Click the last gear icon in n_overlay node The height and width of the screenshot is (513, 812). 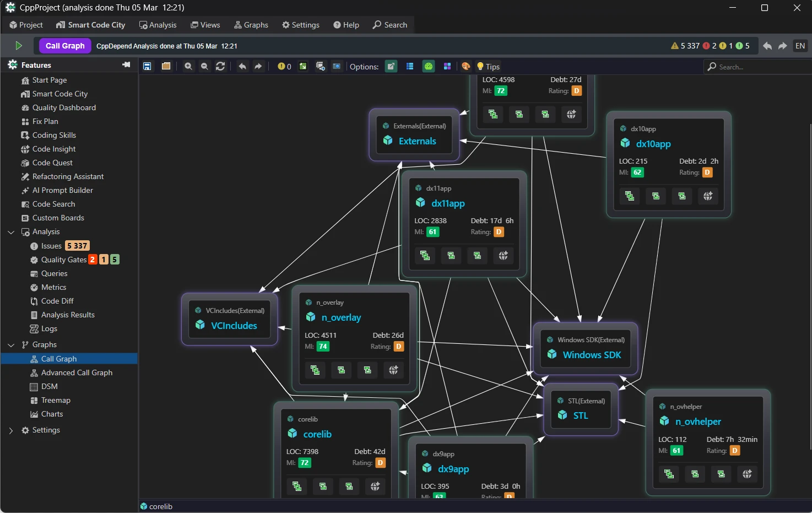coord(393,370)
